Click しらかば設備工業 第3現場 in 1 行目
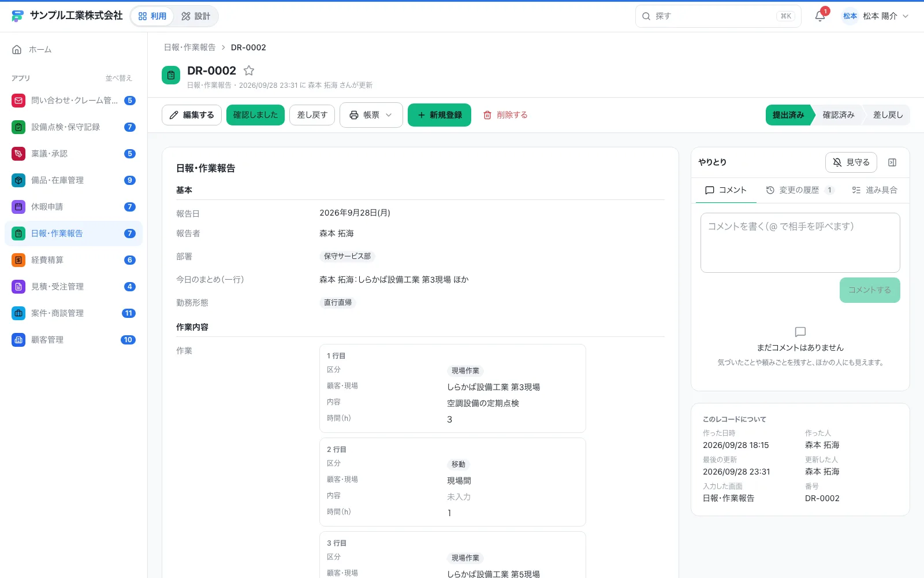924x578 pixels. (494, 387)
